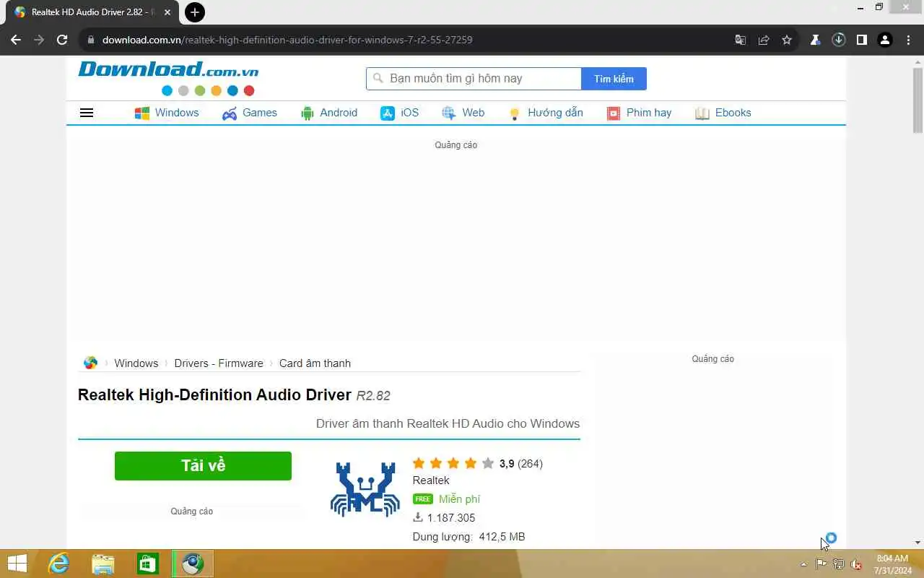Close the Realtek HD Audio Driver tab
The width and height of the screenshot is (924, 578).
click(x=167, y=12)
